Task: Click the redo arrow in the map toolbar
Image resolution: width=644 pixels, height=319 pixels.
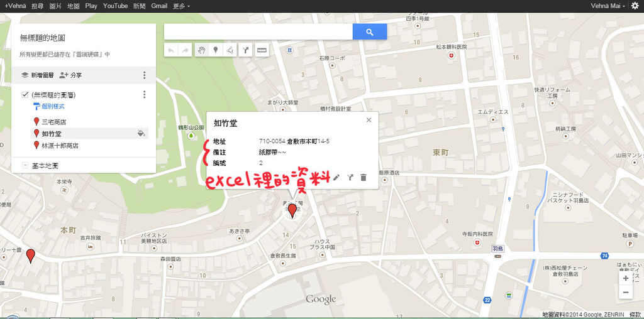Action: pyautogui.click(x=186, y=50)
